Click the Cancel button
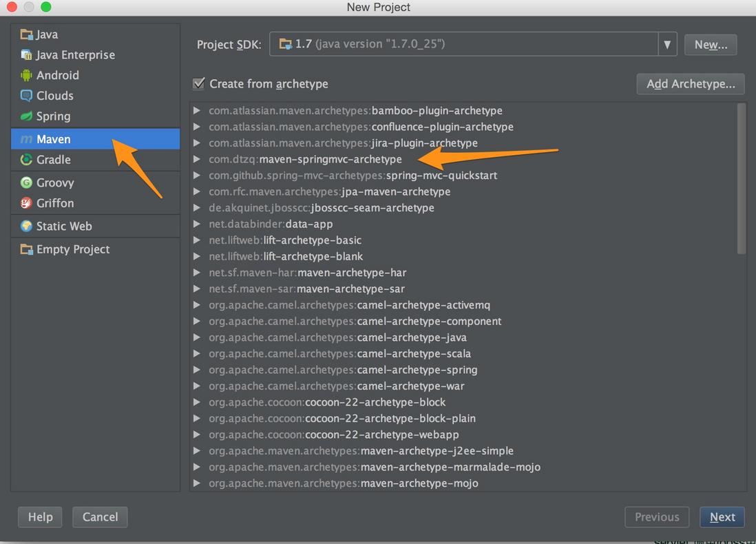This screenshot has width=756, height=544. (x=100, y=517)
